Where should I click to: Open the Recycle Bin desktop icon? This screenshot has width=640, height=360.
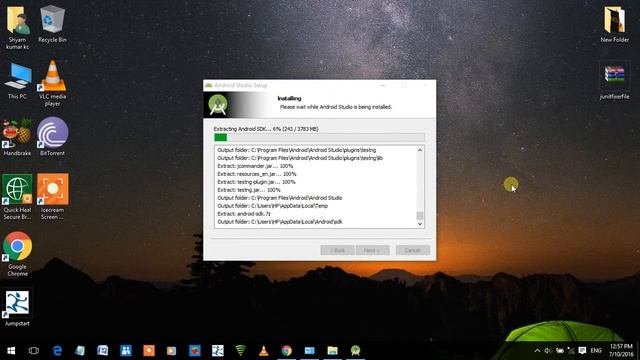tap(52, 24)
